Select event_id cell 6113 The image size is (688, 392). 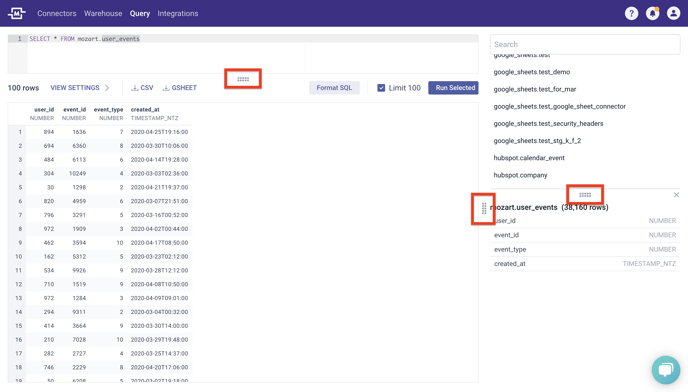(79, 160)
